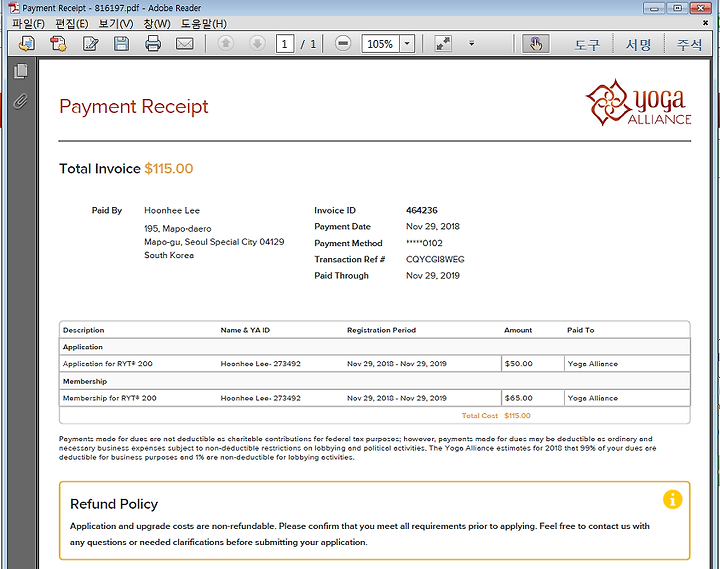Click the Yoga Alliance logo
720x569 pixels.
coord(638,102)
